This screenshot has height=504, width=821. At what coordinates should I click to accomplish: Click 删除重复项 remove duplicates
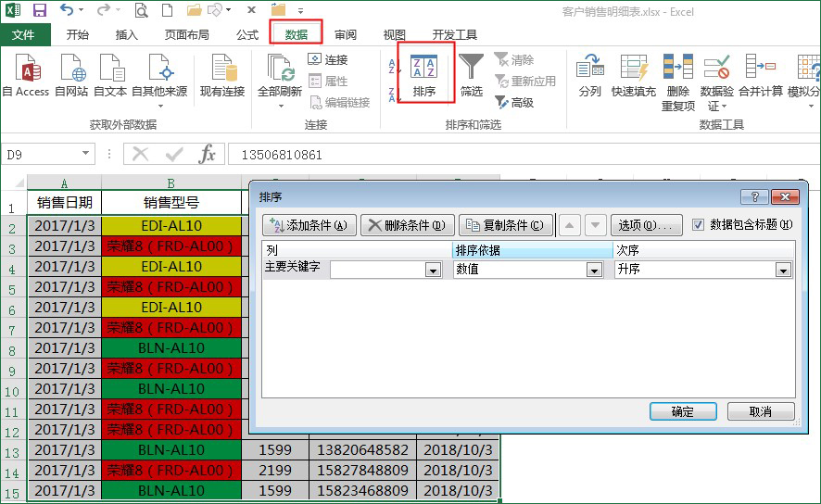coord(678,82)
